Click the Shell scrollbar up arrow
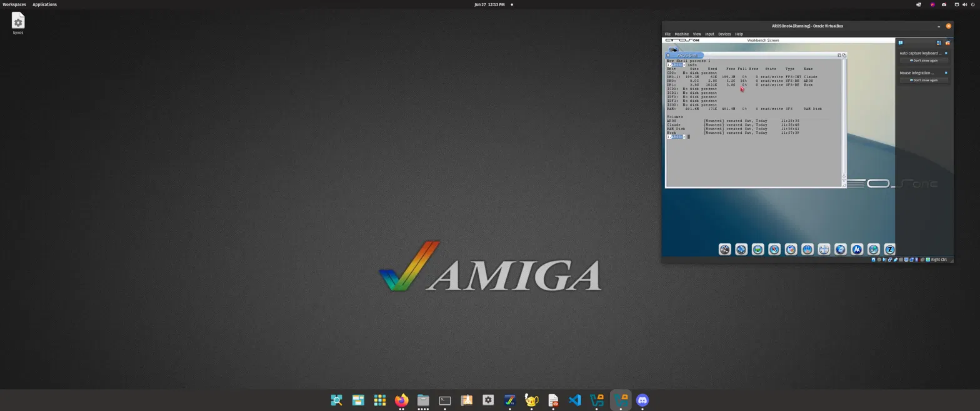 click(x=844, y=176)
